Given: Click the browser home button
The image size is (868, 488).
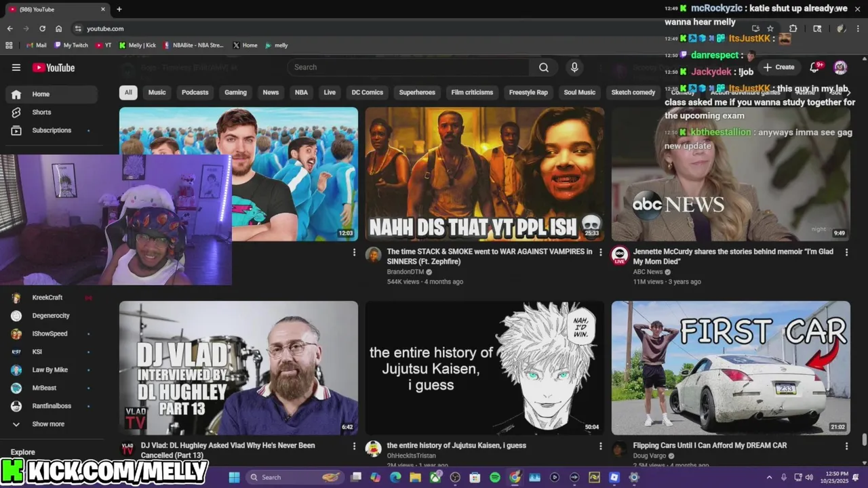Looking at the screenshot, I should pos(58,28).
